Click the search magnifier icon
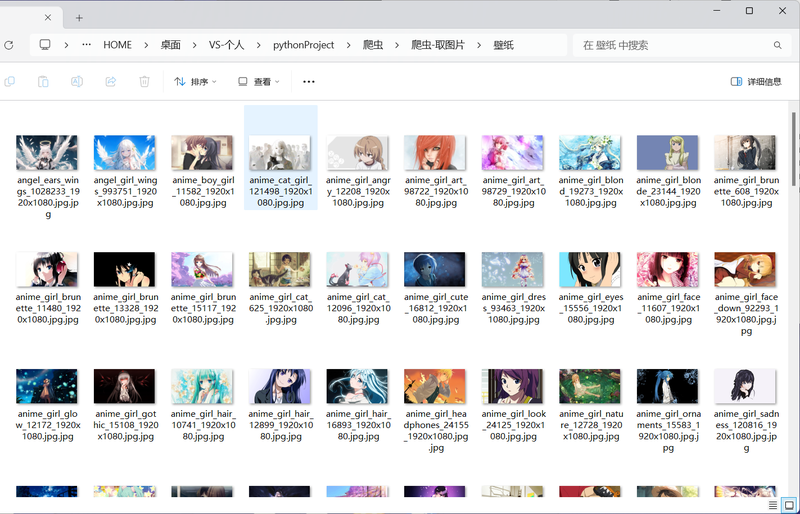The width and height of the screenshot is (800, 514). (778, 45)
